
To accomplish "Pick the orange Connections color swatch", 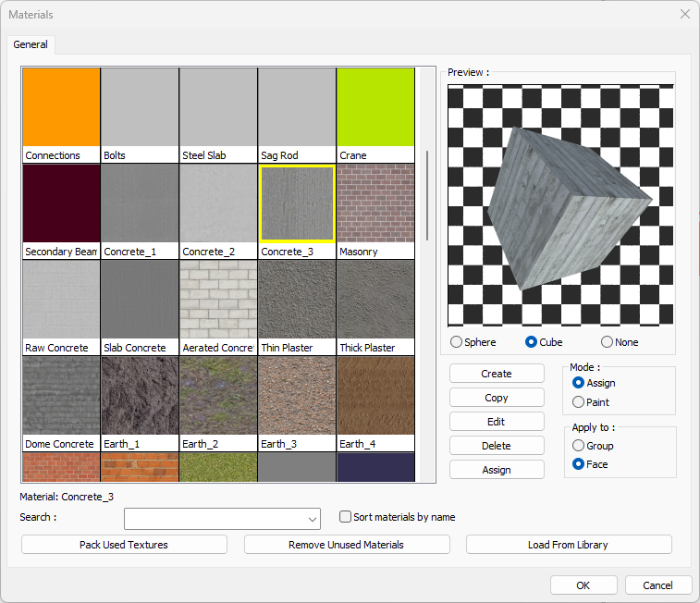I will tap(61, 107).
